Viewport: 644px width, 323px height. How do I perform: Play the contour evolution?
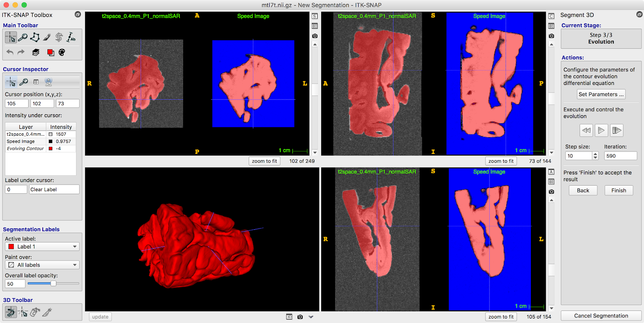point(601,130)
